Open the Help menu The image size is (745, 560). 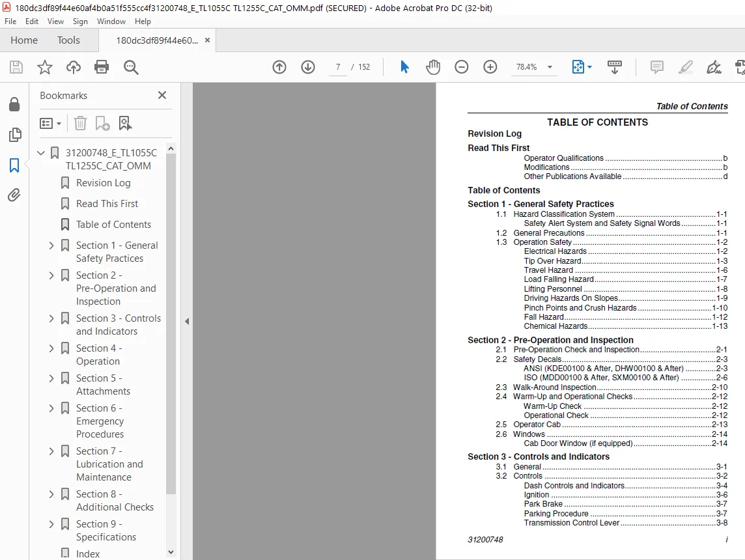coord(143,21)
